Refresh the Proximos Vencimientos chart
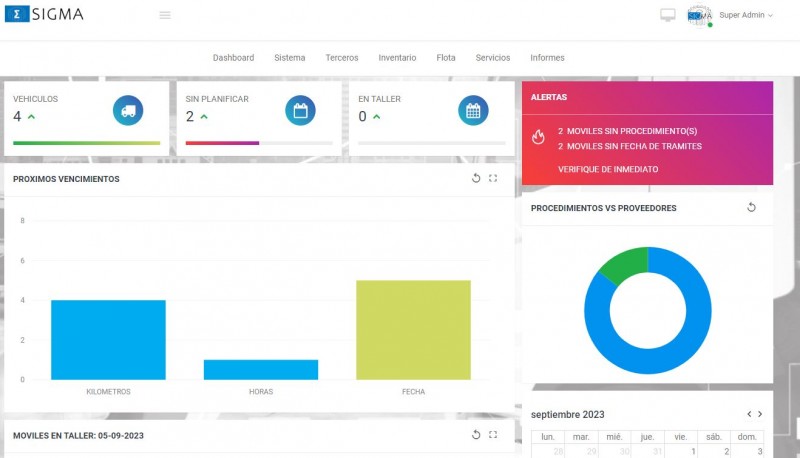 click(x=476, y=178)
